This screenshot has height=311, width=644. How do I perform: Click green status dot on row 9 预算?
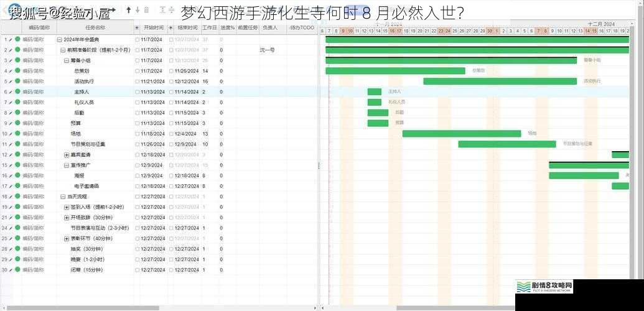tap(17, 123)
